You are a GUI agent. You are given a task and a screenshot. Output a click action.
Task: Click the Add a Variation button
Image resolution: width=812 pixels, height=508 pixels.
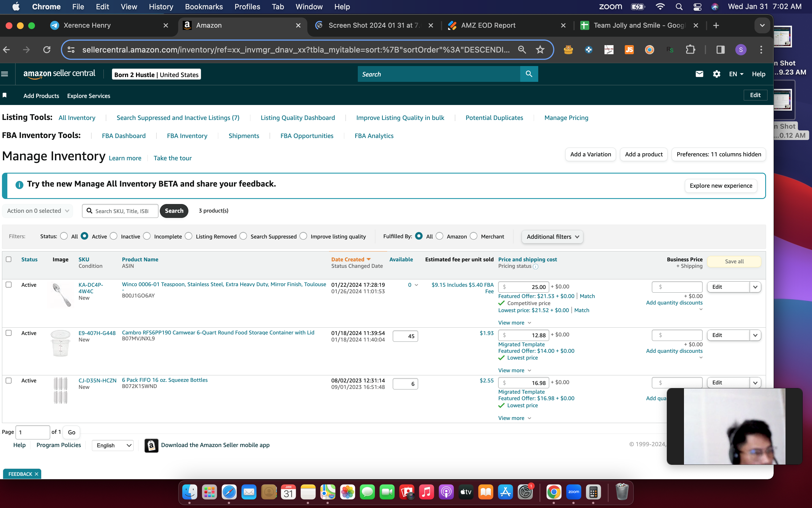(x=591, y=154)
